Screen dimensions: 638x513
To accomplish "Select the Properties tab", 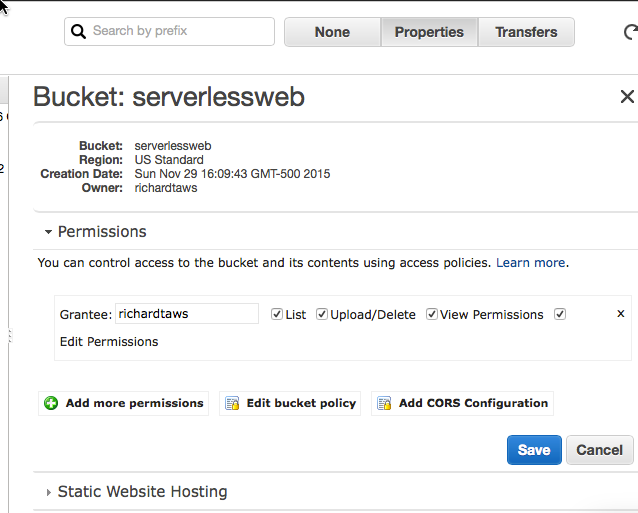I will [429, 32].
